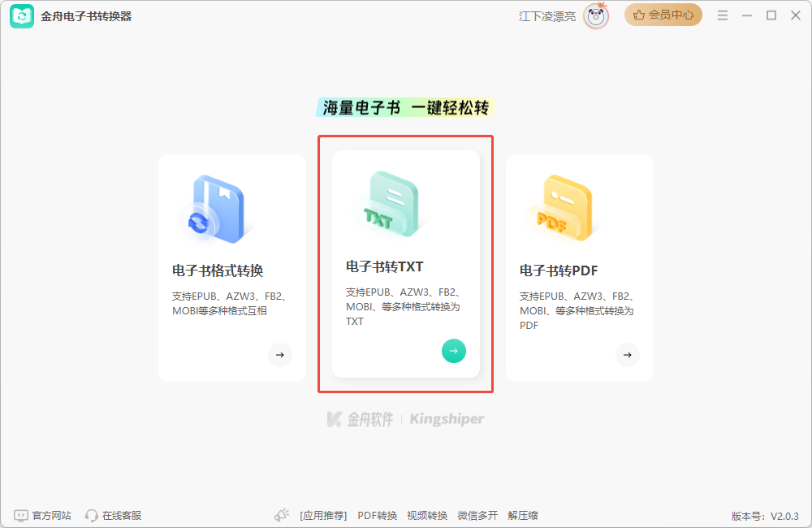Open the PDF转换 recommended app link
Screen dimensions: 812x528
point(378,516)
